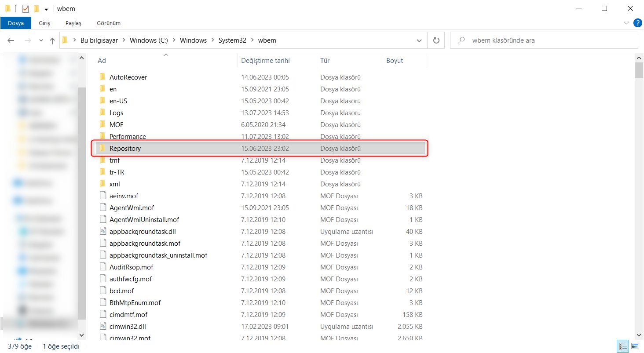Open the Paylaş ribbon tab

click(x=73, y=23)
